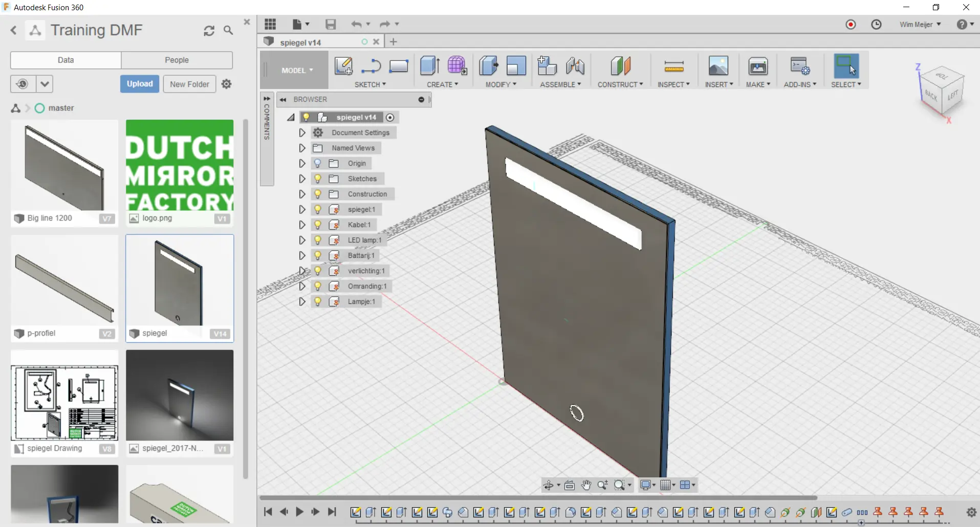Click the Redo arrow icon
Viewport: 980px width, 527px height.
click(385, 24)
